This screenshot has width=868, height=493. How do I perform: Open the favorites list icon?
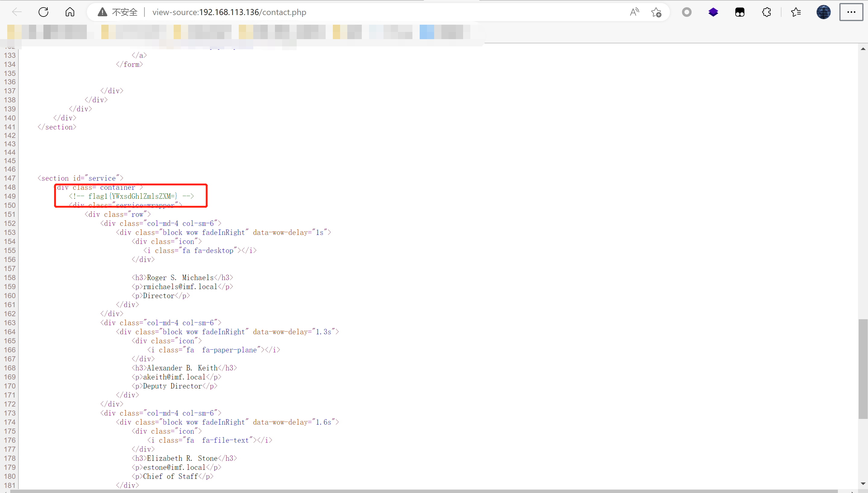796,12
